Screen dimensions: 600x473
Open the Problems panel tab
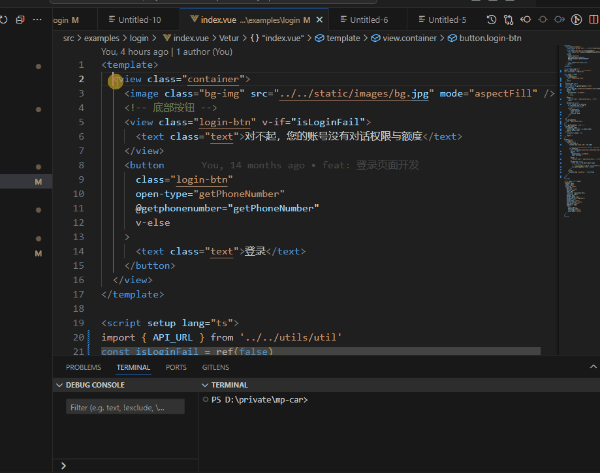(83, 367)
